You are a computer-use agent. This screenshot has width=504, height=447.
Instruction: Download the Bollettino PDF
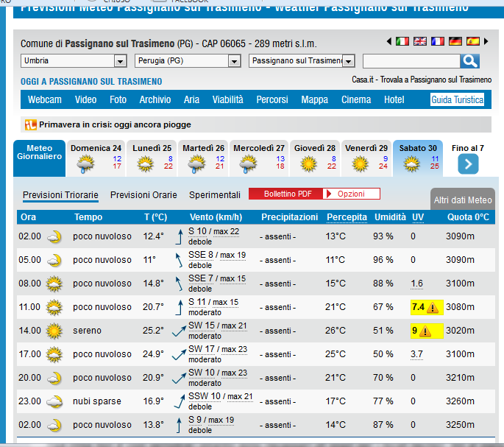pyautogui.click(x=285, y=194)
